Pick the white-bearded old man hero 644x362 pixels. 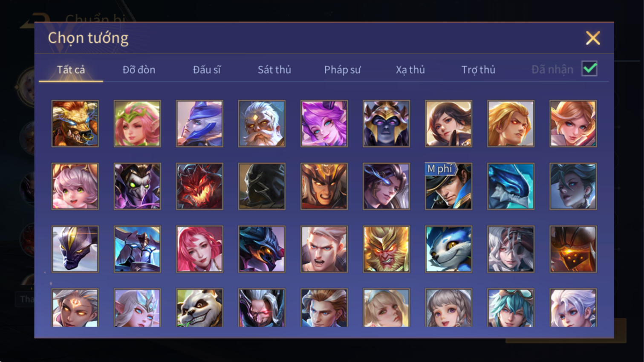pos(262,124)
